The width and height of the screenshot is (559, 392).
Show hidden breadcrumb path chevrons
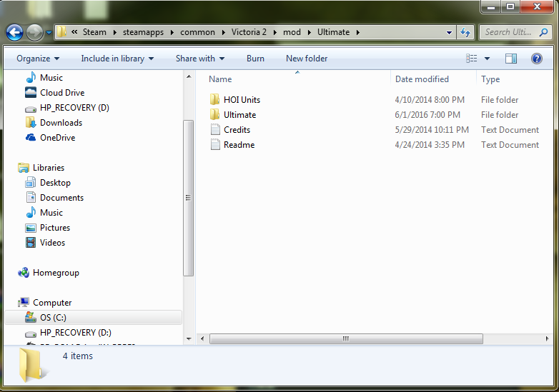click(x=74, y=32)
